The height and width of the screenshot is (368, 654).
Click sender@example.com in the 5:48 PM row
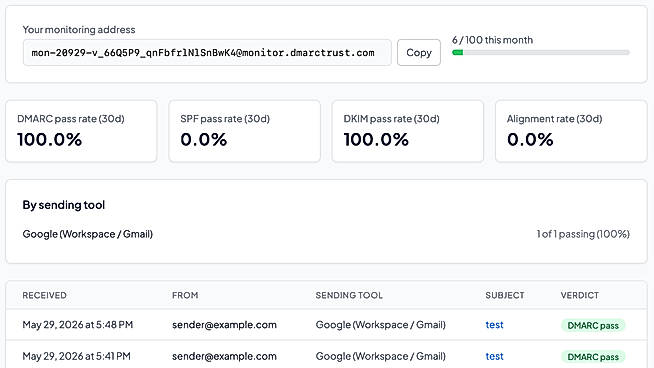pos(224,325)
